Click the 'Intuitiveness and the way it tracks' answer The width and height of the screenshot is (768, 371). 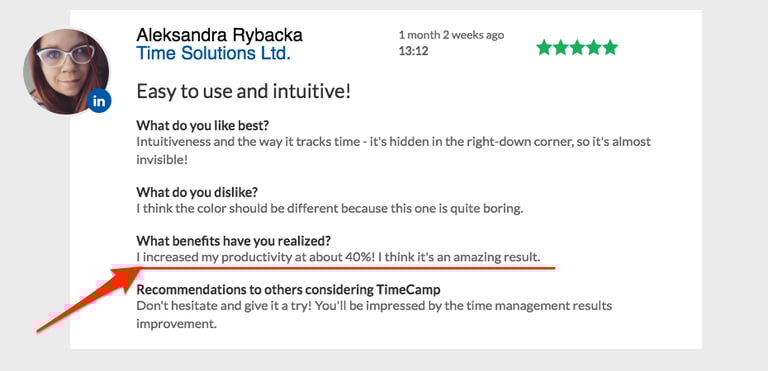tap(393, 148)
